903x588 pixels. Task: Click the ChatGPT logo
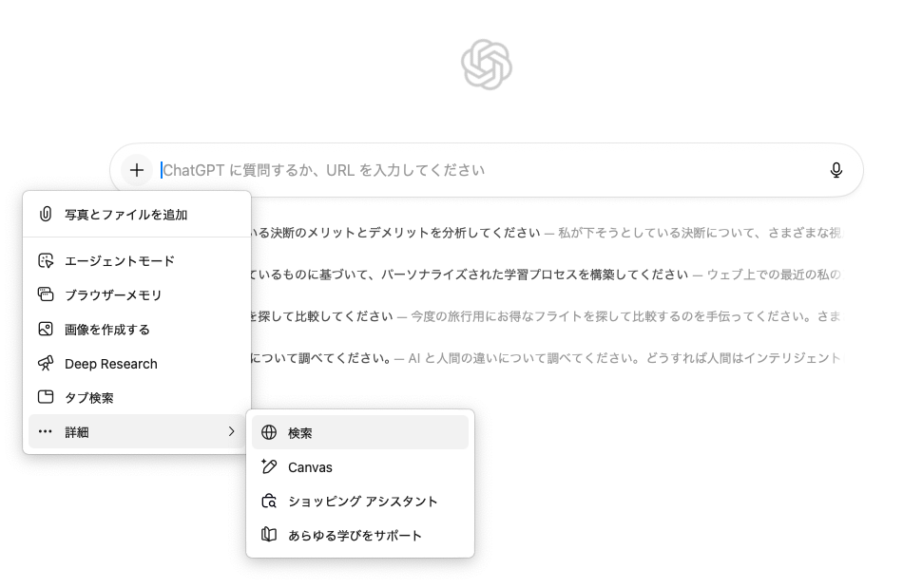487,65
